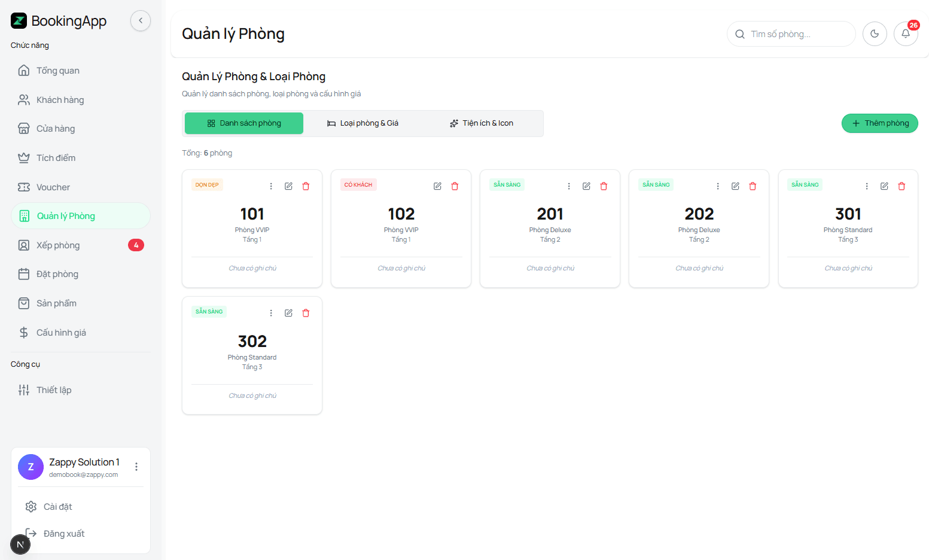Switch to the Loại phòng & Giá tab
Image resolution: width=929 pixels, height=560 pixels.
click(x=363, y=123)
